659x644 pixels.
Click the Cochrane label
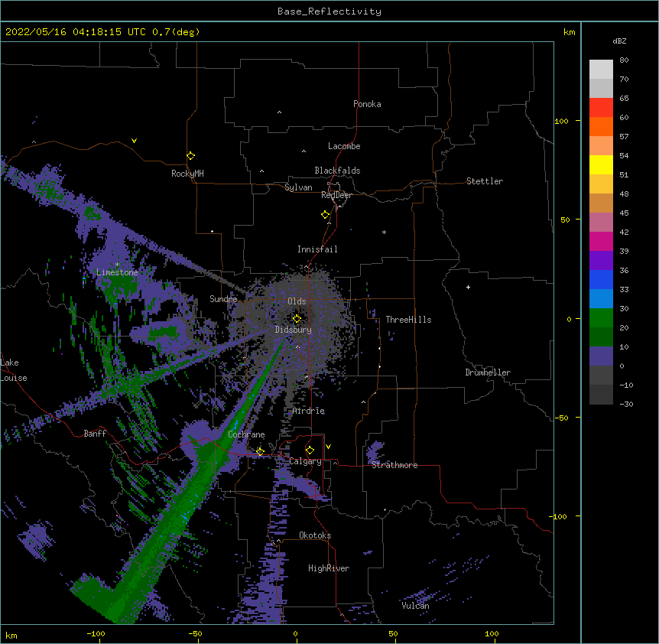click(246, 434)
